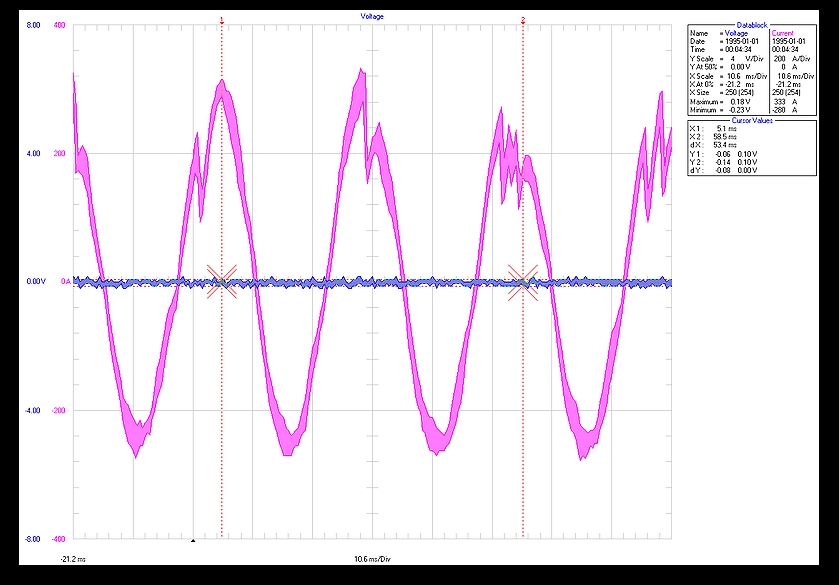This screenshot has height=585, width=839.
Task: Click the red cross on cursor 1 line
Action: click(222, 281)
